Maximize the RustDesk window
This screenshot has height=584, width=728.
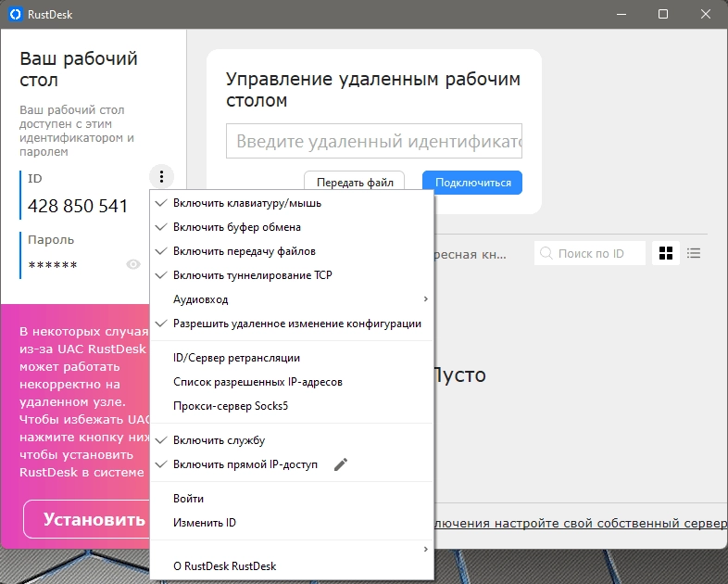[x=663, y=15]
